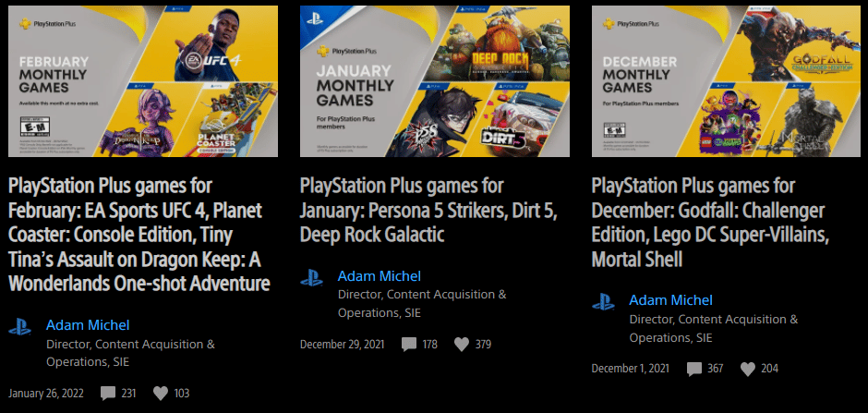This screenshot has width=868, height=413.
Task: Click the 103 likes count
Action: (182, 394)
